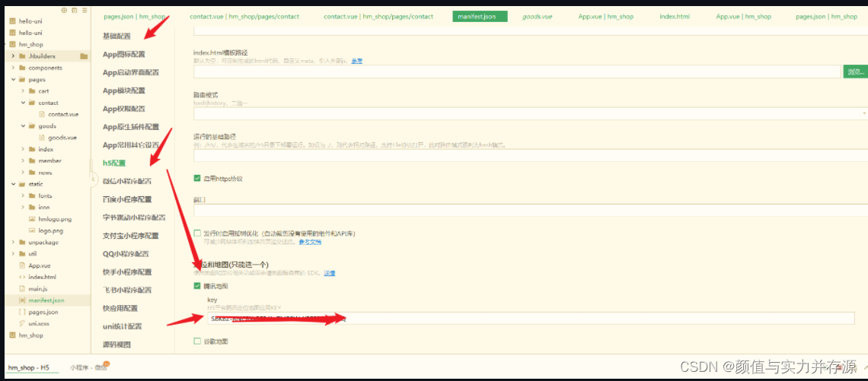
Task: Collapse the static folder chevron
Action: coord(13,184)
